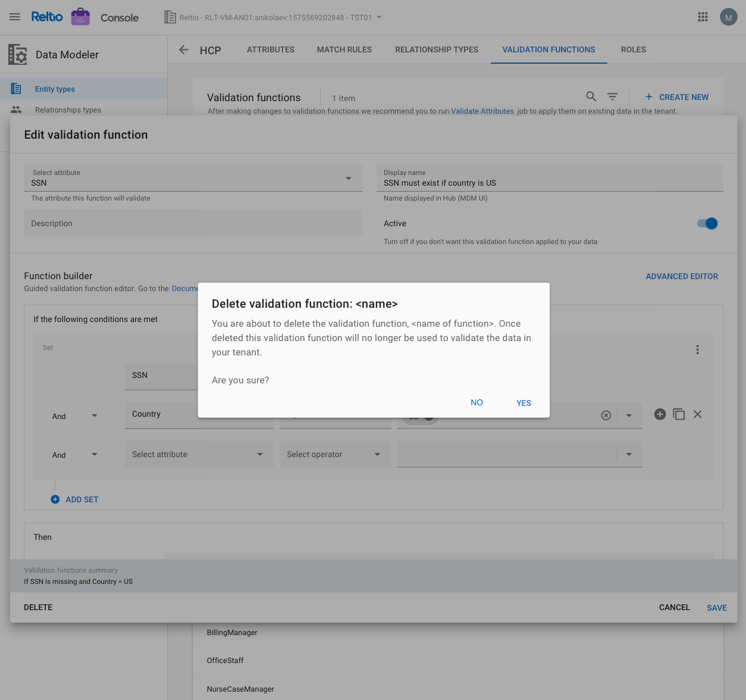Click the ADD SET plus icon
746x700 pixels.
[55, 499]
